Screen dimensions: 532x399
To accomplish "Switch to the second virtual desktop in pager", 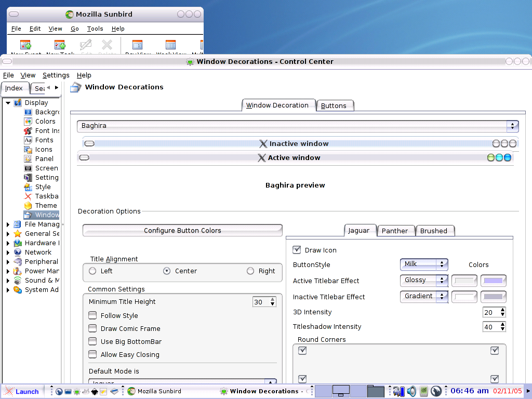I will point(341,391).
